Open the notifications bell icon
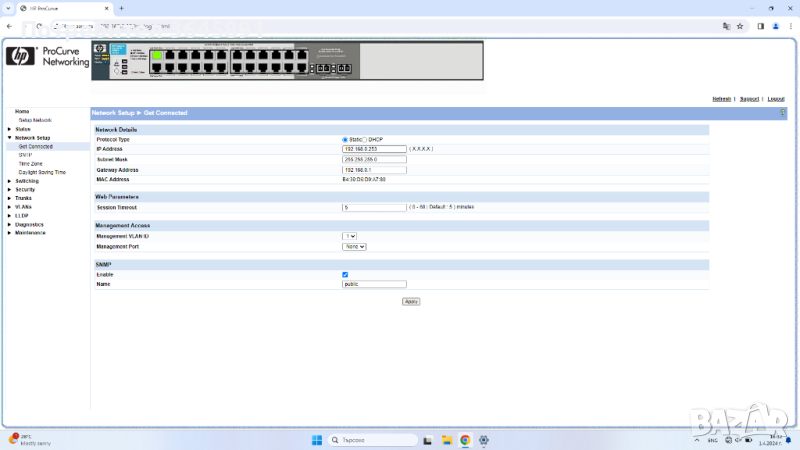The image size is (800, 450). point(788,440)
